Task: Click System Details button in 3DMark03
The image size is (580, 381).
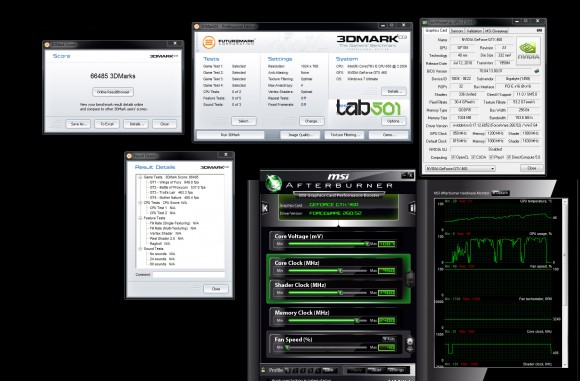Action: [x=393, y=91]
